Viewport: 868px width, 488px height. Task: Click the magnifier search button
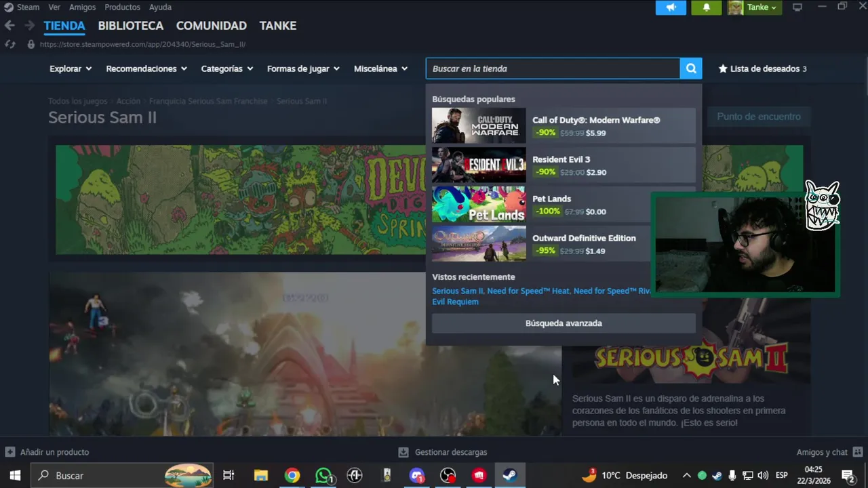coord(691,68)
